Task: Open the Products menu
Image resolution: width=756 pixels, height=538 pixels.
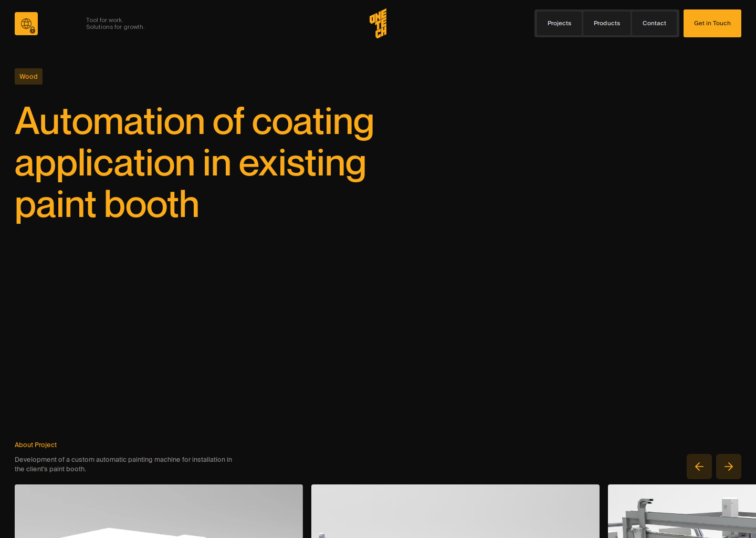Action: 606,23
